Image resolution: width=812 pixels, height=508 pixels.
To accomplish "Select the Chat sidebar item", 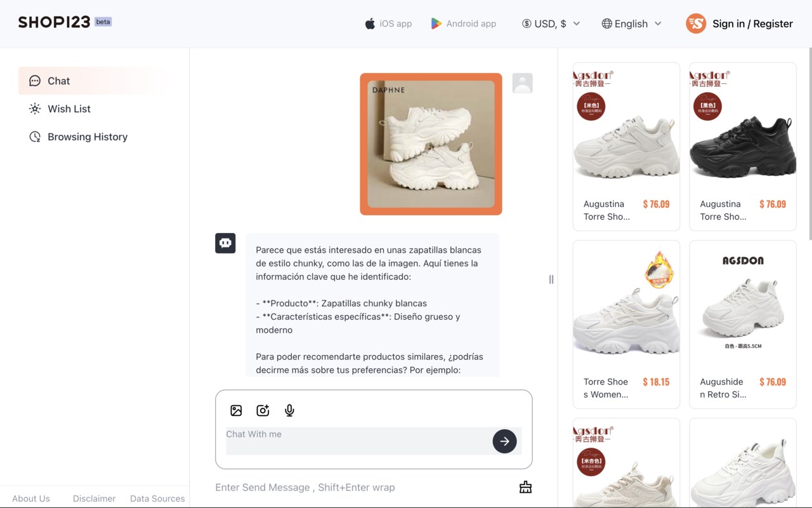I will (58, 81).
